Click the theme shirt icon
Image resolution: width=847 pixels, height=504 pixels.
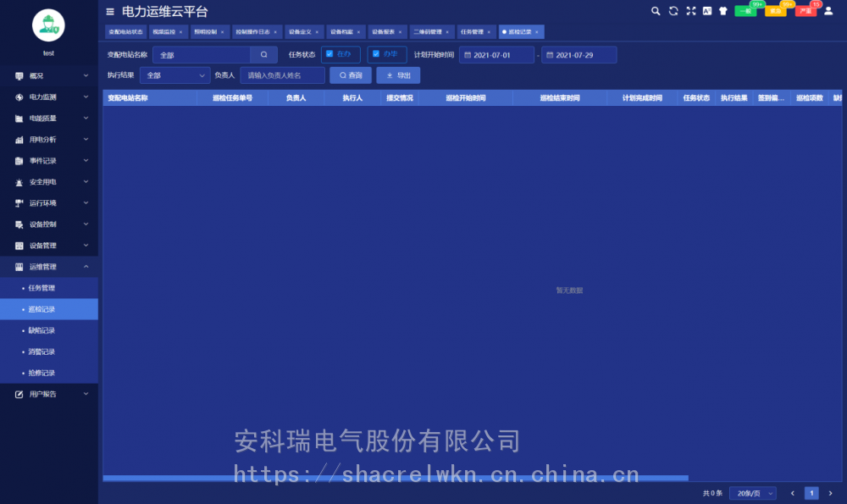[x=722, y=11]
